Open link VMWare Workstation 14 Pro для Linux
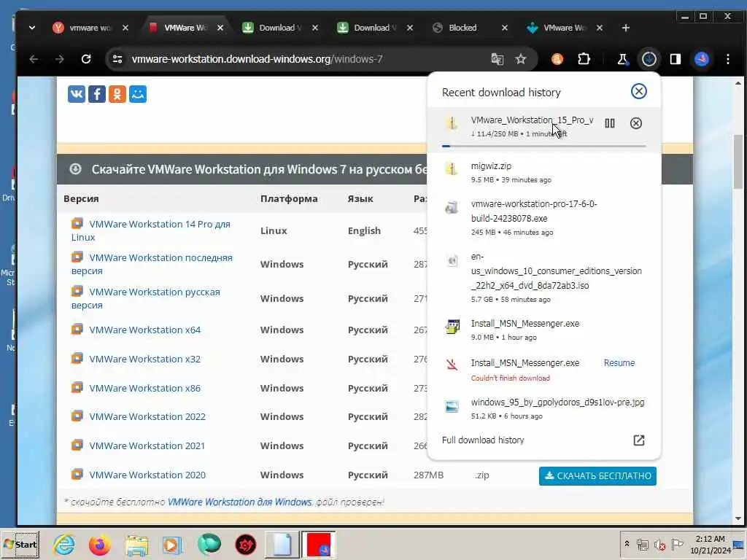Image resolution: width=747 pixels, height=560 pixels. [x=150, y=230]
